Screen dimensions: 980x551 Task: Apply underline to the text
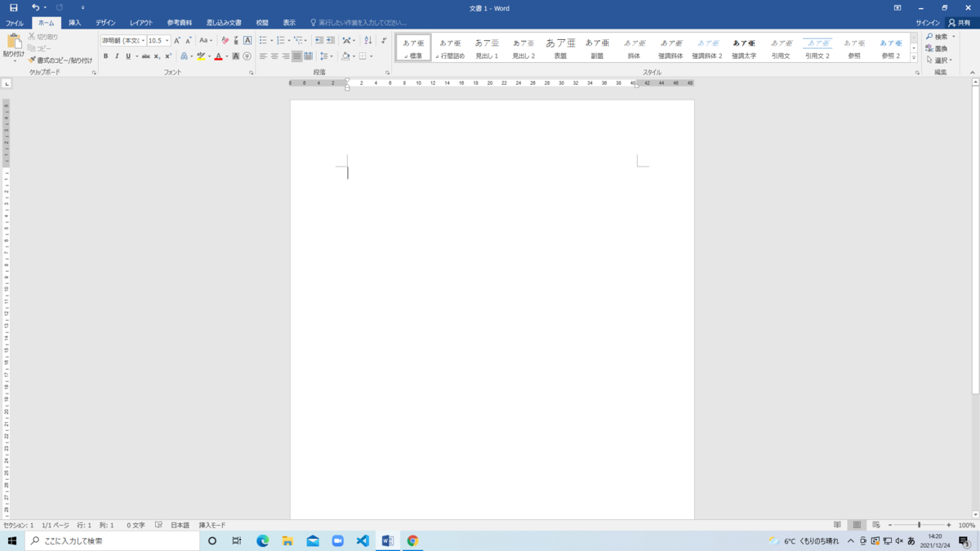pos(127,56)
